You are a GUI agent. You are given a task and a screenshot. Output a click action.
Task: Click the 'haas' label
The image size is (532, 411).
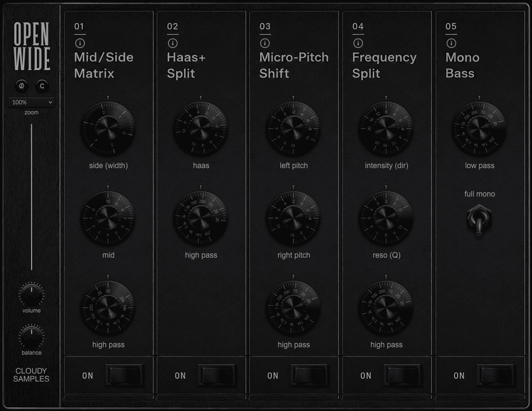pyautogui.click(x=201, y=165)
